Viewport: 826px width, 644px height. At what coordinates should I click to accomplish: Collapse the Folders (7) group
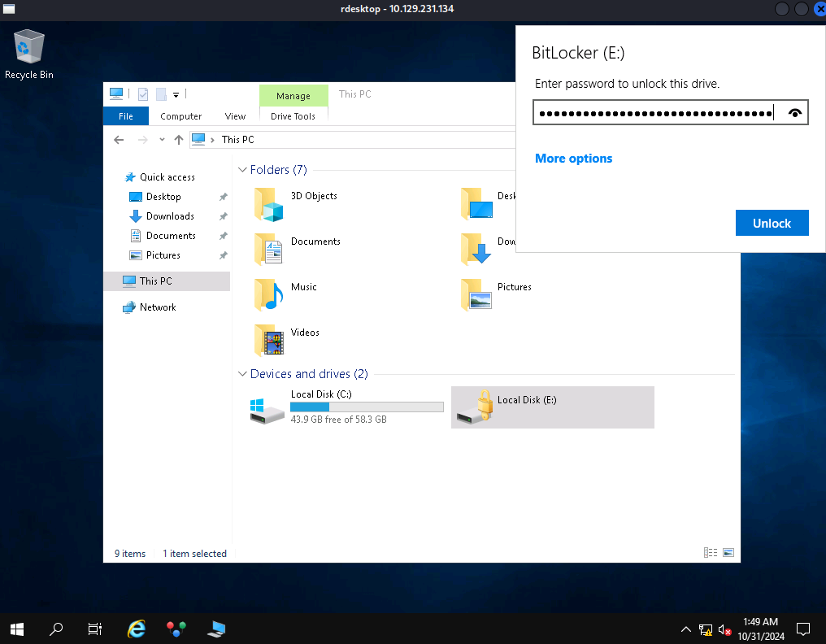coord(242,170)
